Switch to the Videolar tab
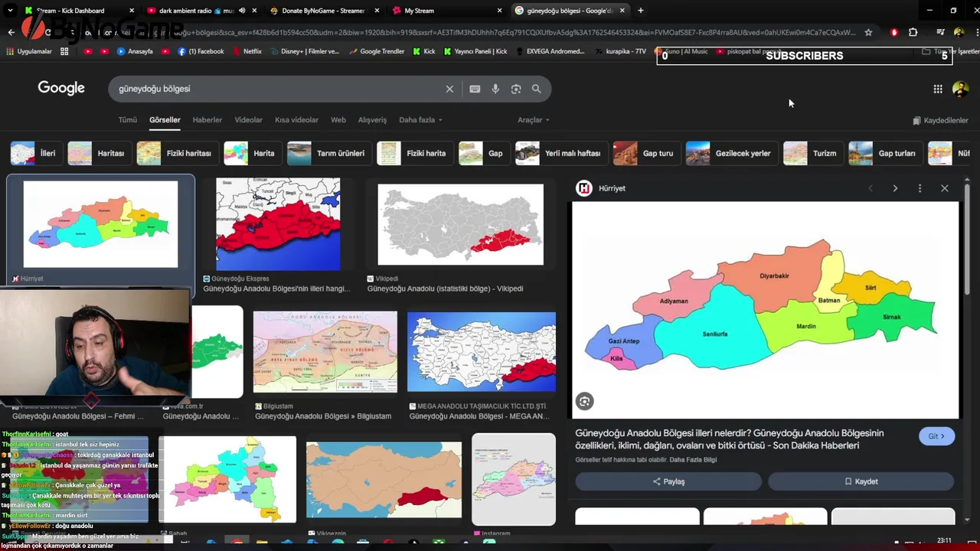 248,120
